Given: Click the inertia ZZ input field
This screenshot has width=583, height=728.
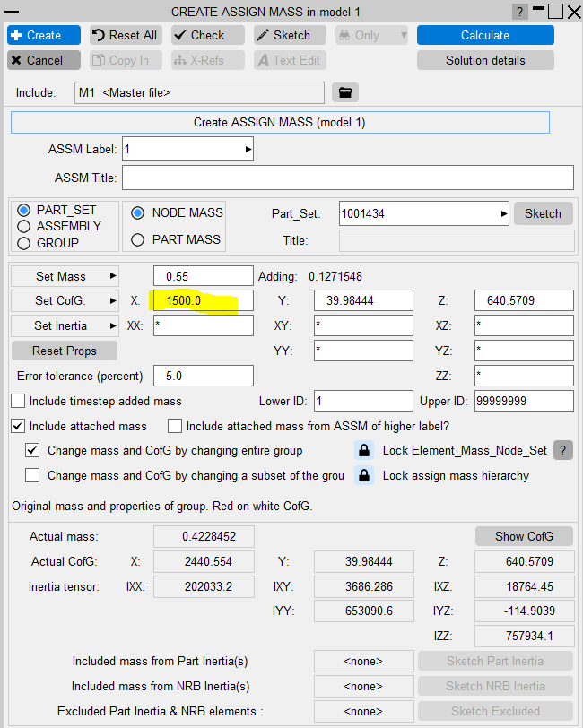Looking at the screenshot, I should (524, 376).
